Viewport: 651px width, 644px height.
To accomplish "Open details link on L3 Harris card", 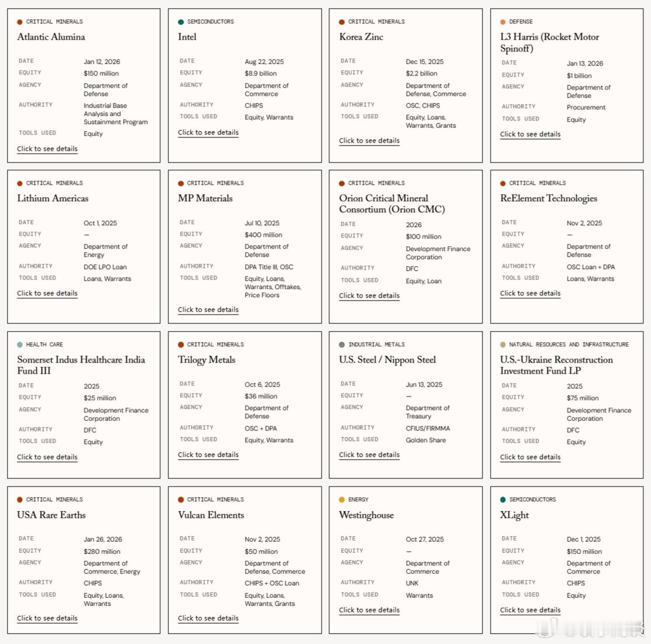I will coord(530,134).
